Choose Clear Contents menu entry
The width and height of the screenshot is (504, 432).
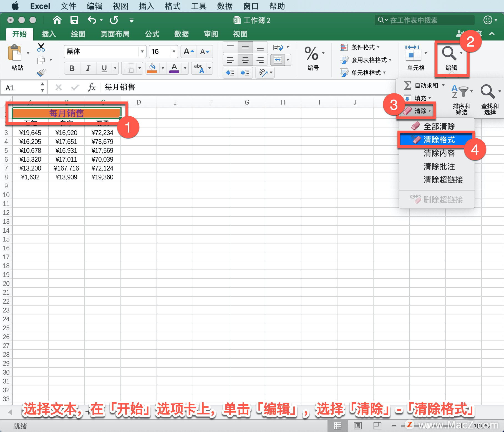point(437,153)
